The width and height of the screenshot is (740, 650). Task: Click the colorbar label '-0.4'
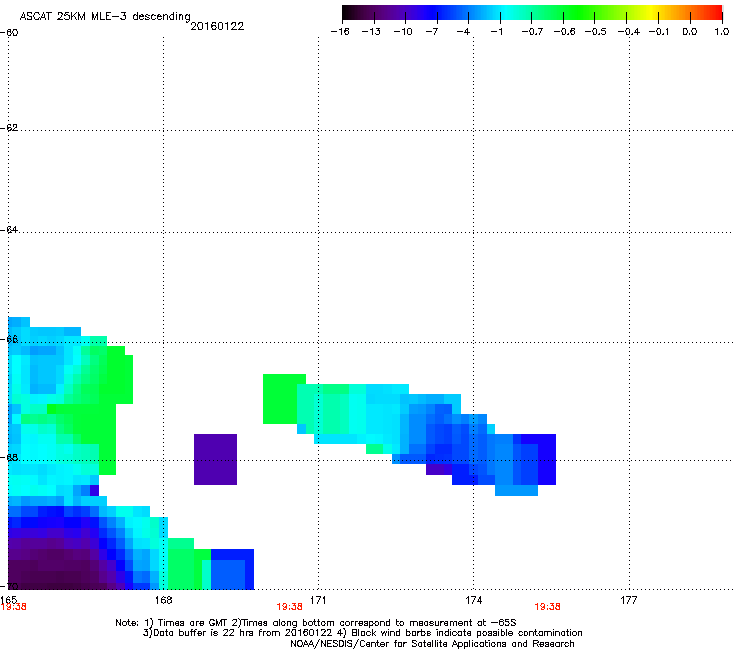(629, 32)
